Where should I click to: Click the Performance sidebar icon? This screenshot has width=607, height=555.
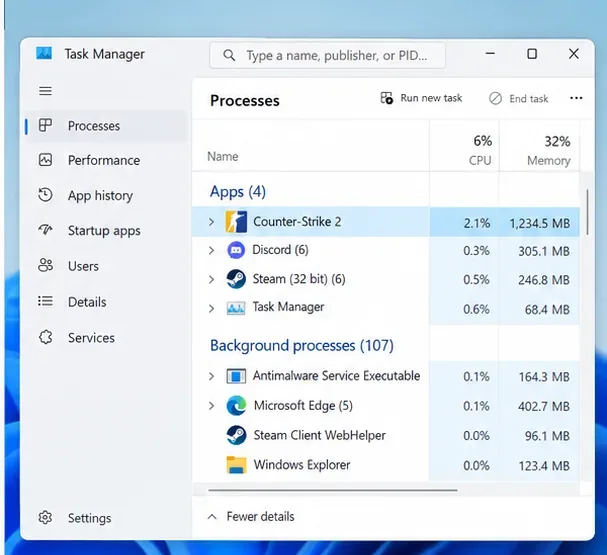pyautogui.click(x=45, y=160)
